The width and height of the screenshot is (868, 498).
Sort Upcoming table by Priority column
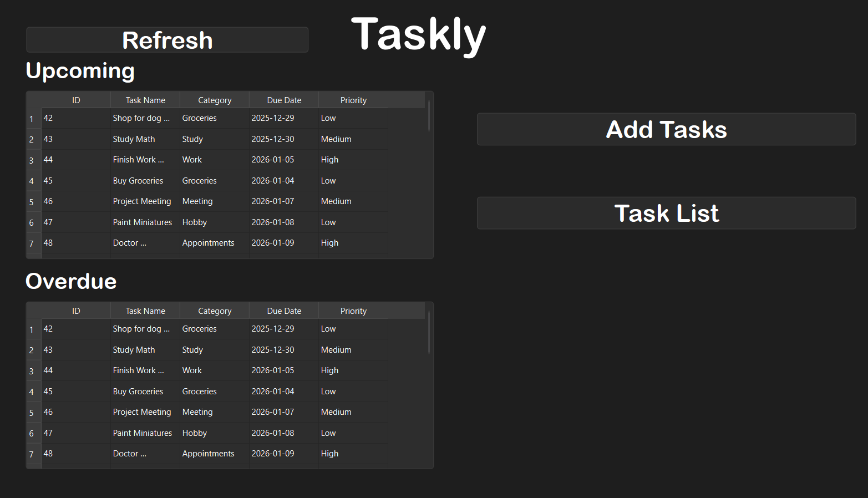[353, 100]
